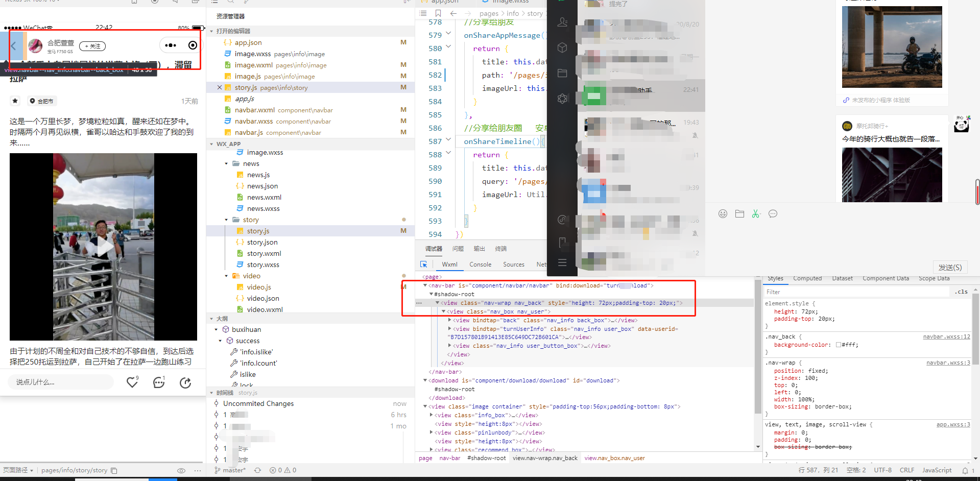
Task: Switch to the Computed styles tab
Action: (x=807, y=278)
